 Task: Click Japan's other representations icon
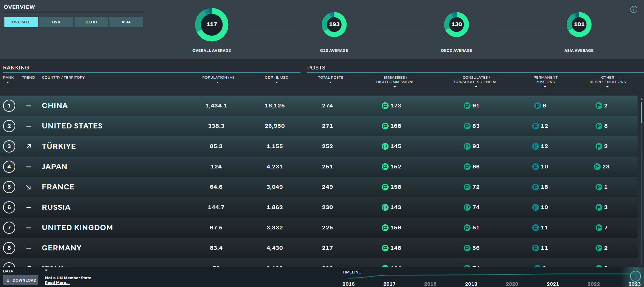tap(597, 167)
